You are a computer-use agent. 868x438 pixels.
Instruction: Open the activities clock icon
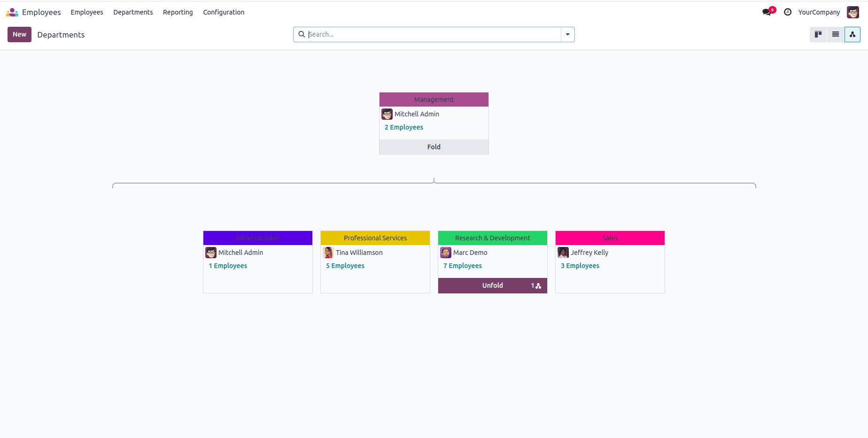[788, 12]
